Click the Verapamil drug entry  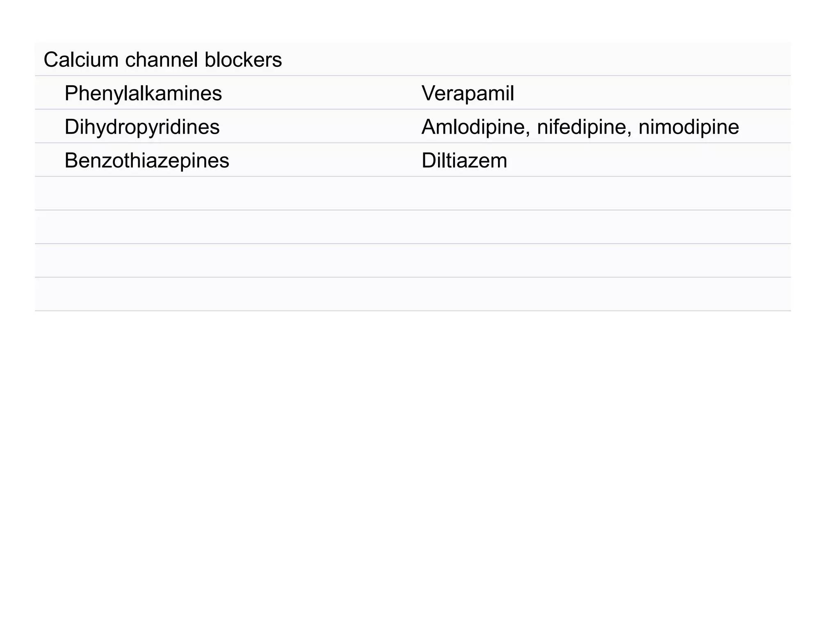[468, 94]
